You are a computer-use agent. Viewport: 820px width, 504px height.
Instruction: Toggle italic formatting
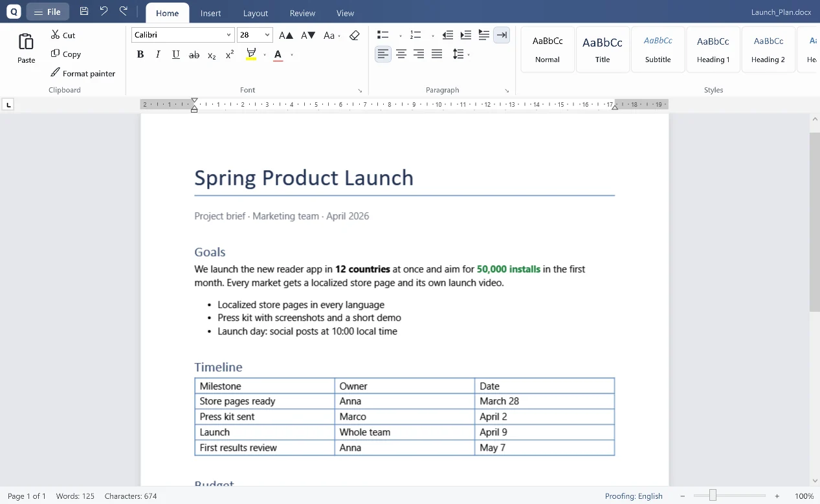158,54
